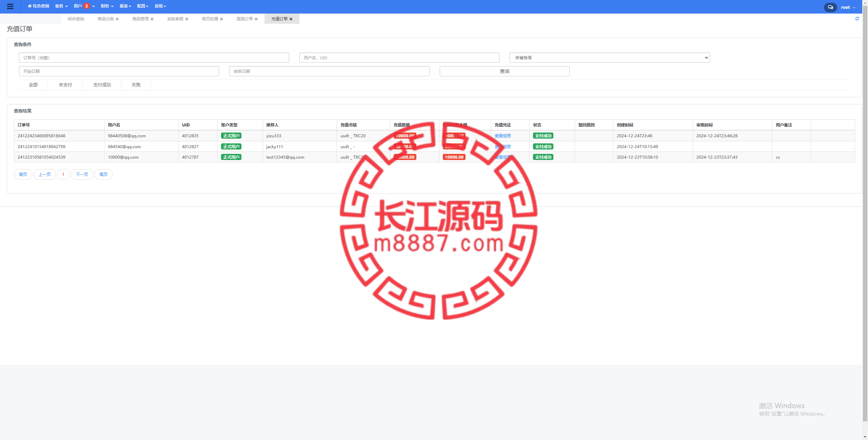Close the 商品分类 tab
This screenshot has width=868, height=440.
point(117,19)
